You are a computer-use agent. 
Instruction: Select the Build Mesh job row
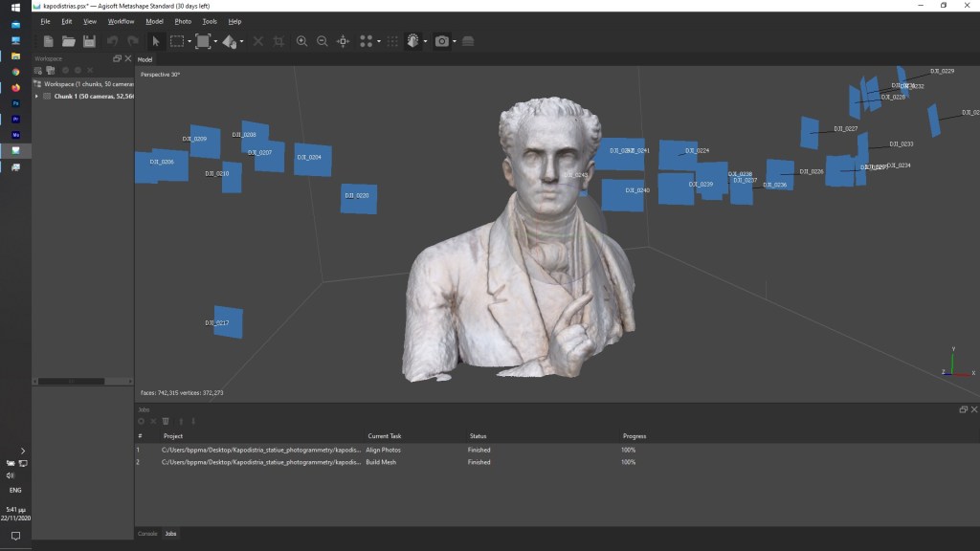383,462
